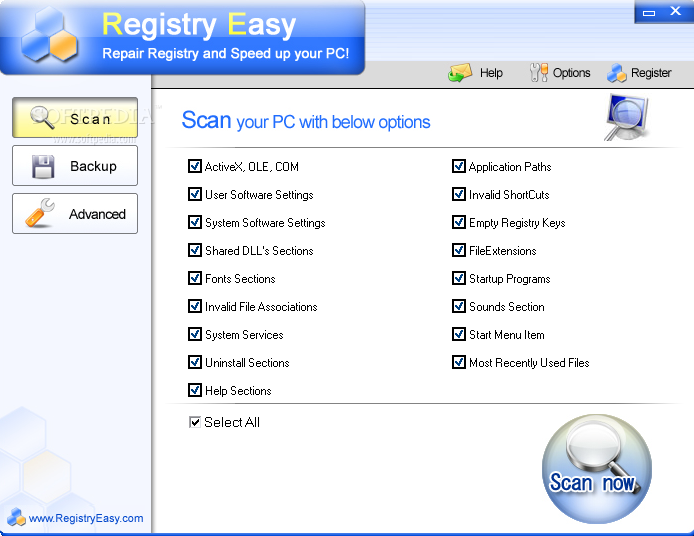The height and width of the screenshot is (536, 694).
Task: Click the Help envelope icon
Action: pyautogui.click(x=460, y=73)
